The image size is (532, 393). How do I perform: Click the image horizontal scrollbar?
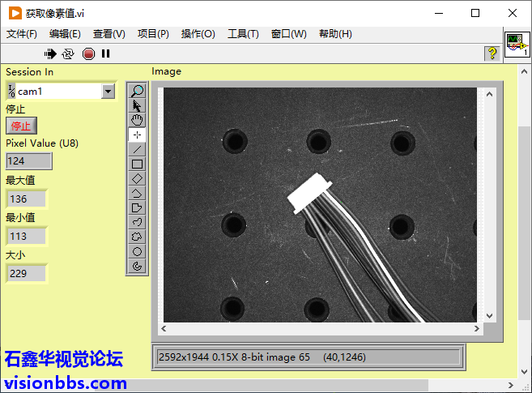[323, 329]
